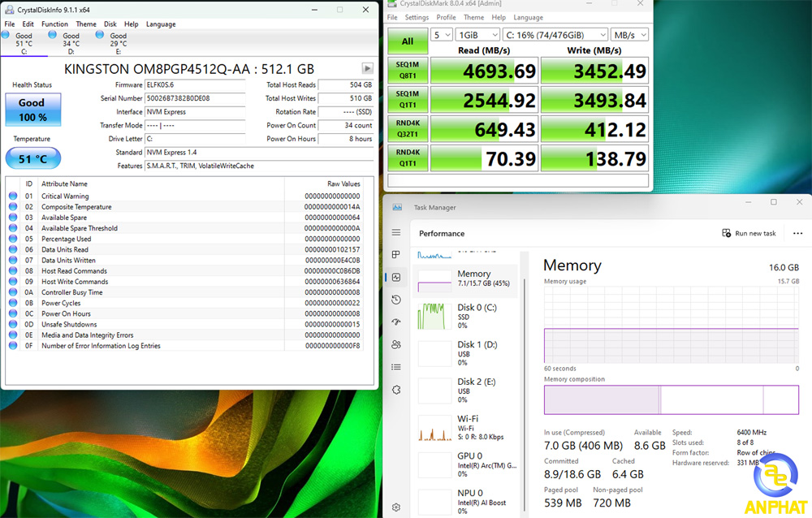Select Wi-Fi in the Performance list
This screenshot has height=518, width=812.
(x=465, y=428)
